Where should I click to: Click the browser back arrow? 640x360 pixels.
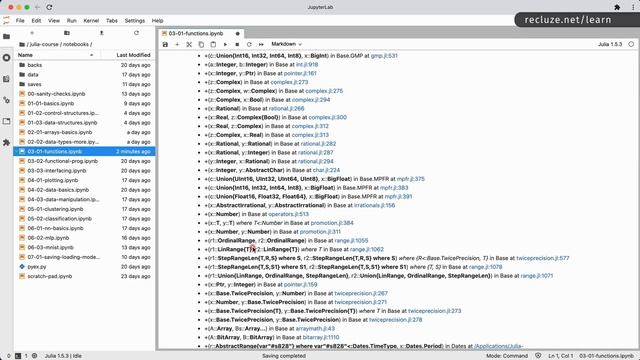(x=37, y=7)
